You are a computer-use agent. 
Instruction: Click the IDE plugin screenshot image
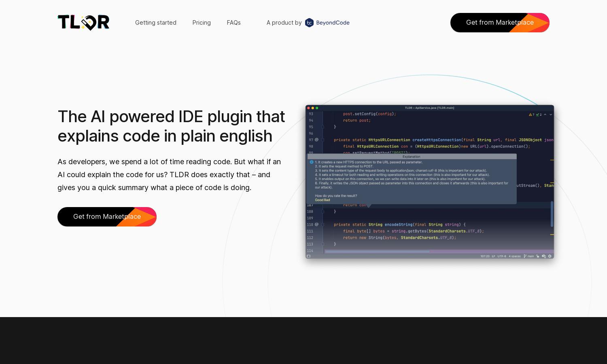430,182
